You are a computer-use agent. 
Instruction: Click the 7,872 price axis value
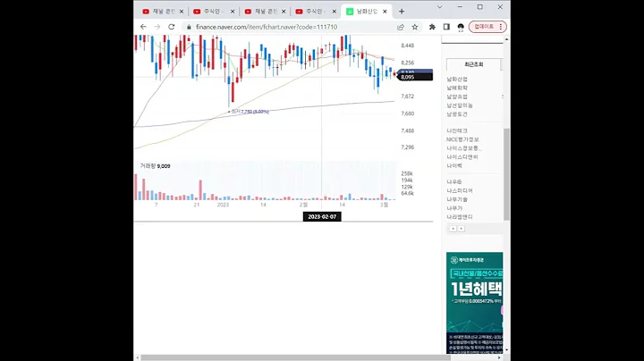coord(408,97)
